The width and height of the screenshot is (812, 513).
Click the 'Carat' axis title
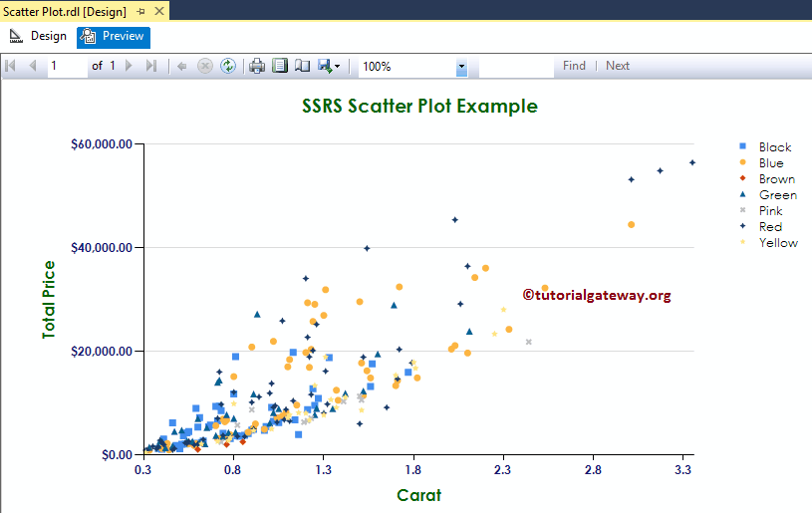pyautogui.click(x=418, y=495)
